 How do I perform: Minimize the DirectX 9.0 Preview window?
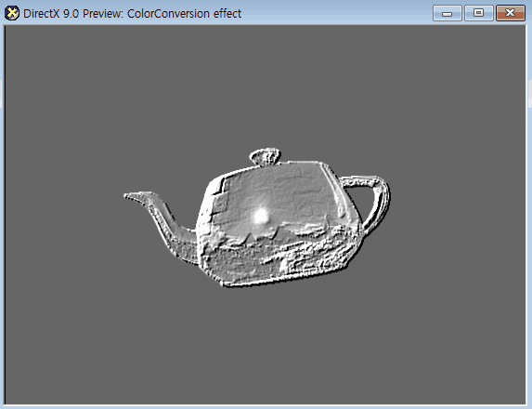coord(448,13)
